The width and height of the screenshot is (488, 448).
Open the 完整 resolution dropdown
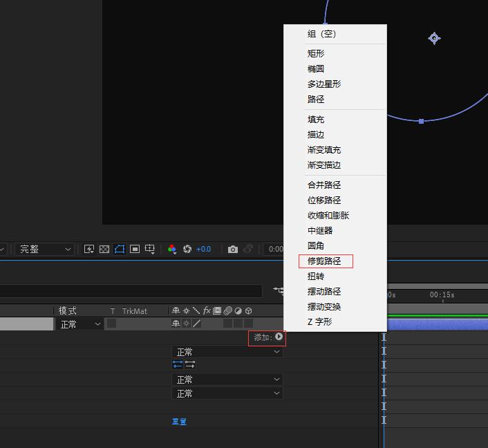click(x=45, y=249)
